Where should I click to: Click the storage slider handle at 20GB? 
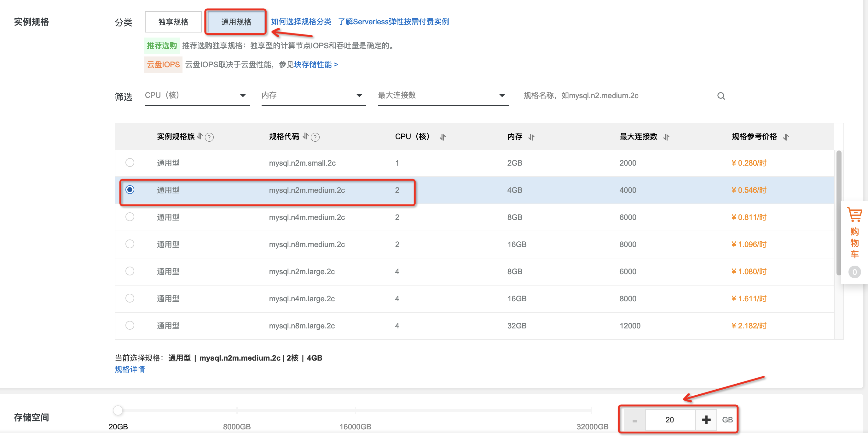coord(118,410)
